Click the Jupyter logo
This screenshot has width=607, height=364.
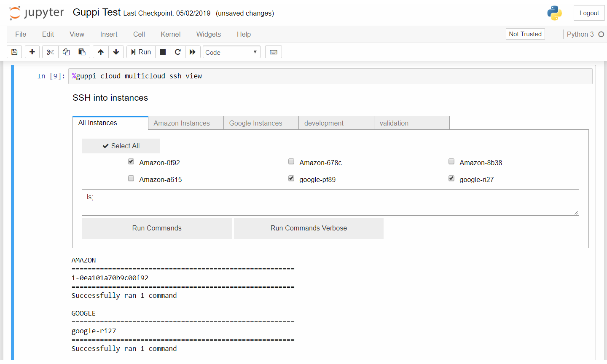tap(37, 13)
